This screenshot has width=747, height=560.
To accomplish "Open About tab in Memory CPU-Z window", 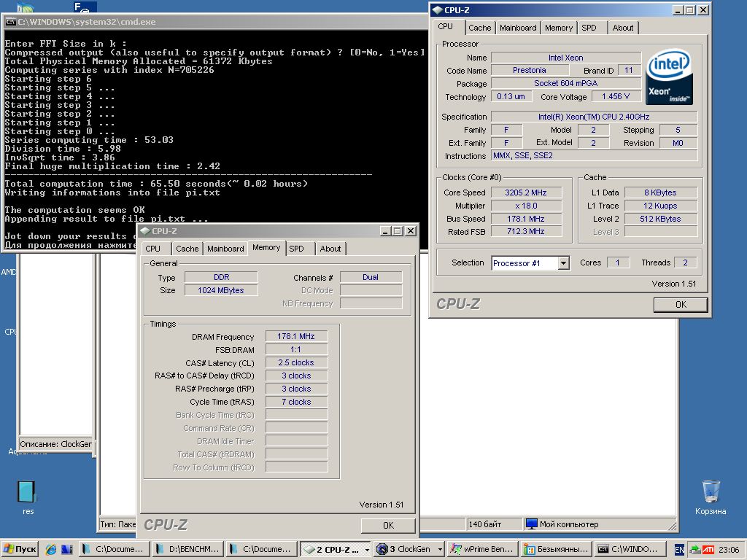I will tap(330, 249).
